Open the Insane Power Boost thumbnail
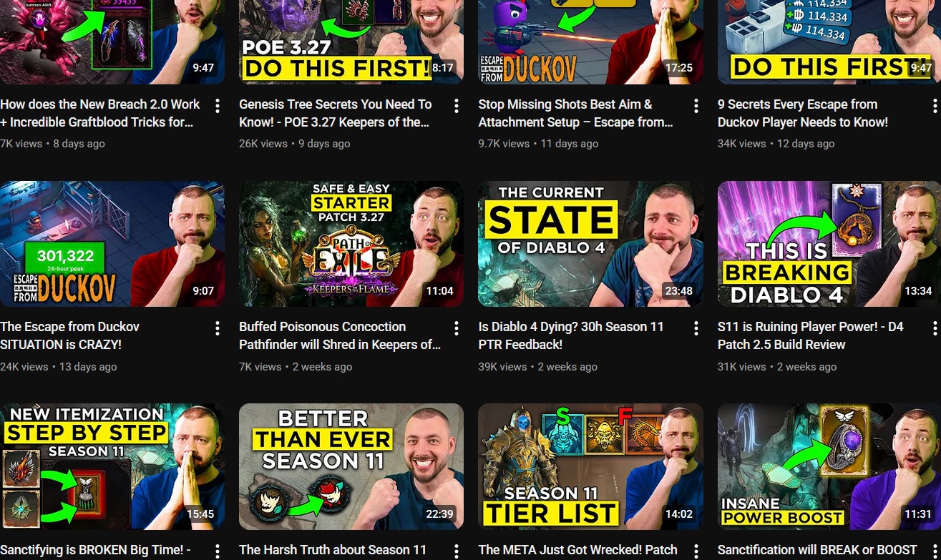 tap(829, 466)
